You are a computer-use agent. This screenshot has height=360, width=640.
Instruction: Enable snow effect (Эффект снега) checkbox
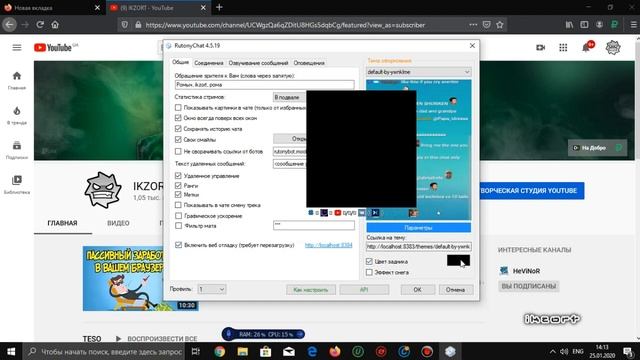[x=369, y=272]
